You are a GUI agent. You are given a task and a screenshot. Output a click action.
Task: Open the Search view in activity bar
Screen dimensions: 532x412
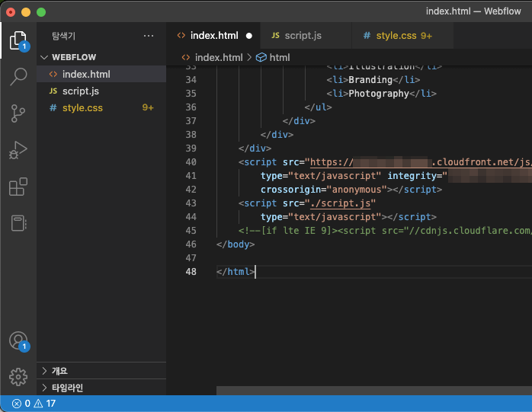18,77
